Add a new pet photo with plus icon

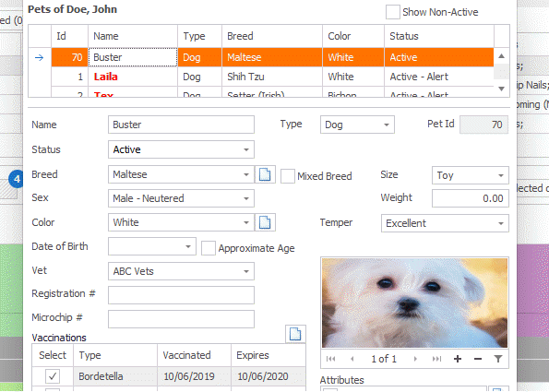458,359
